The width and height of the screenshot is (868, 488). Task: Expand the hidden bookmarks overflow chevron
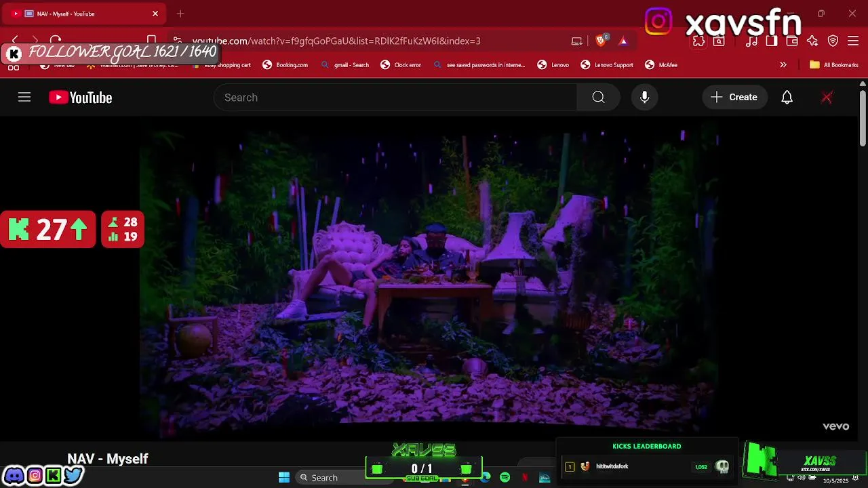click(783, 65)
